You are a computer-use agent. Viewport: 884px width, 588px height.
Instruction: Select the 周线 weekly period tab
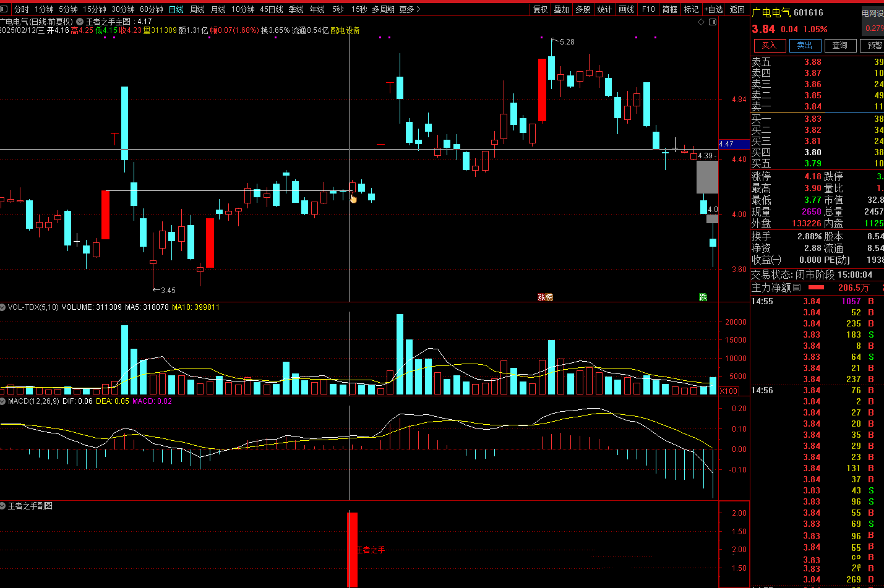[197, 9]
